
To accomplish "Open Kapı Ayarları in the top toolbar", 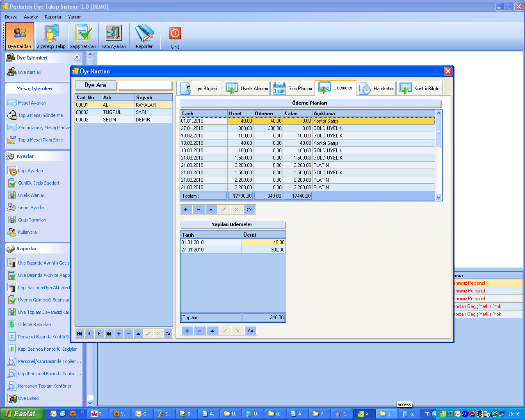I will click(114, 36).
